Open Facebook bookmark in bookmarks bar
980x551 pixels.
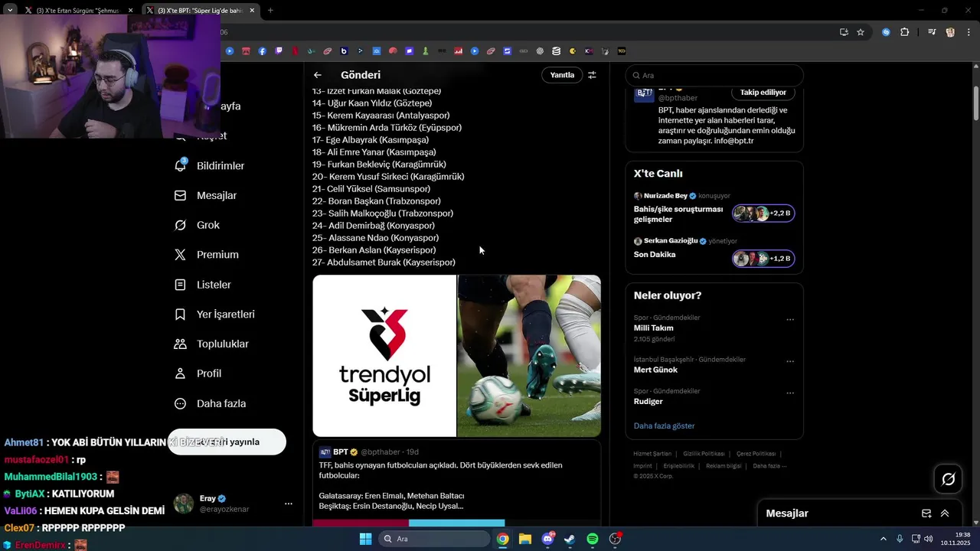pyautogui.click(x=263, y=51)
